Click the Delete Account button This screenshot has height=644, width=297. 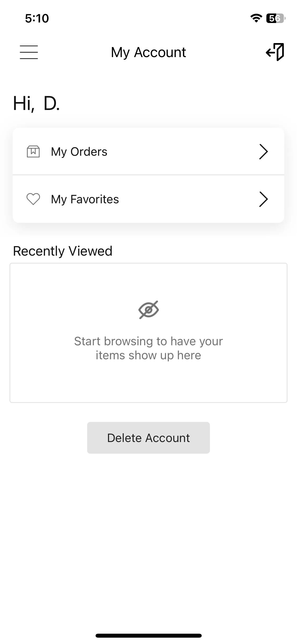148,438
